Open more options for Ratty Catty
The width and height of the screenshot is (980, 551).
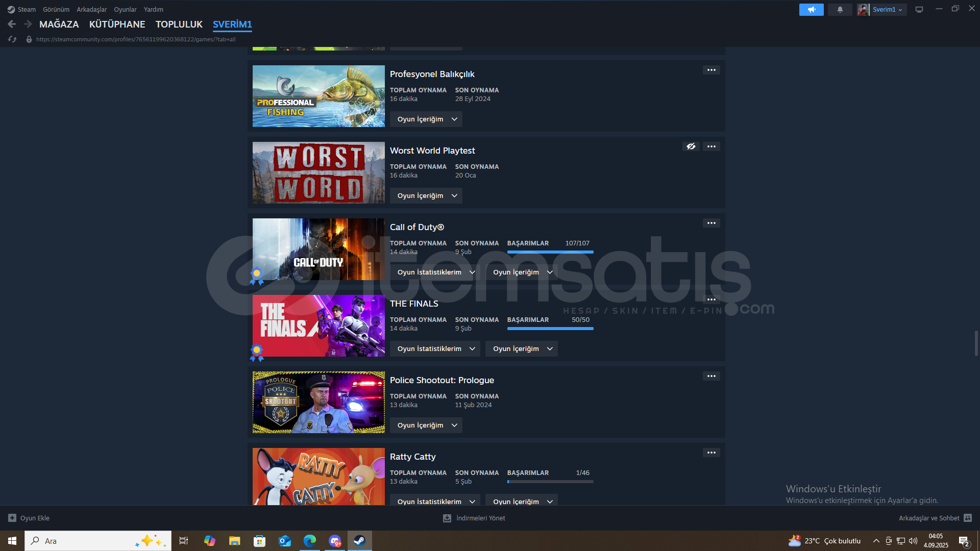(x=712, y=453)
